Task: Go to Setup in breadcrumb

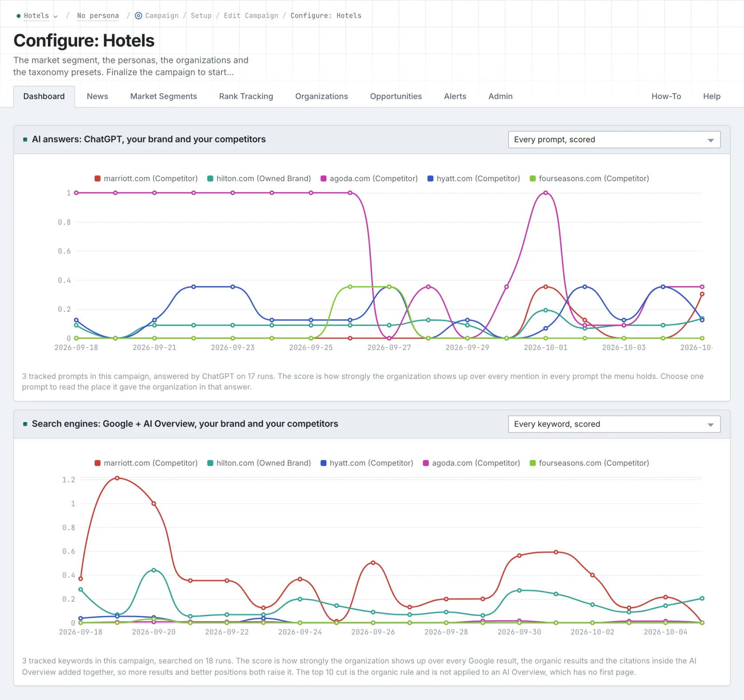Action: 201,16
